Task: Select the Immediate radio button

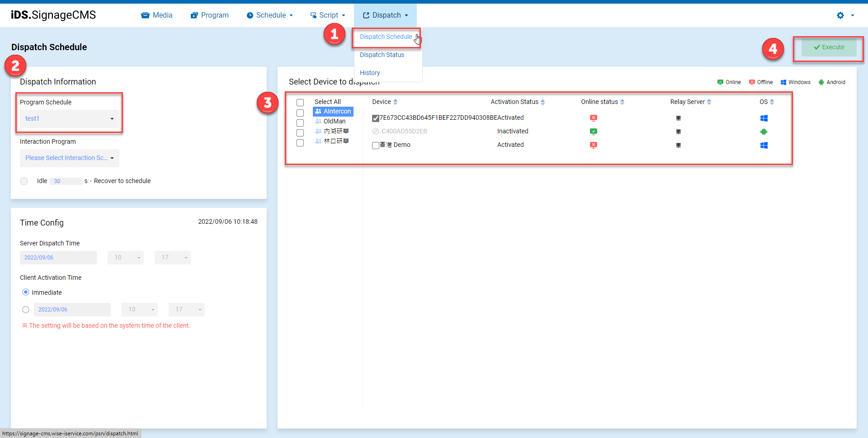Action: pyautogui.click(x=26, y=292)
